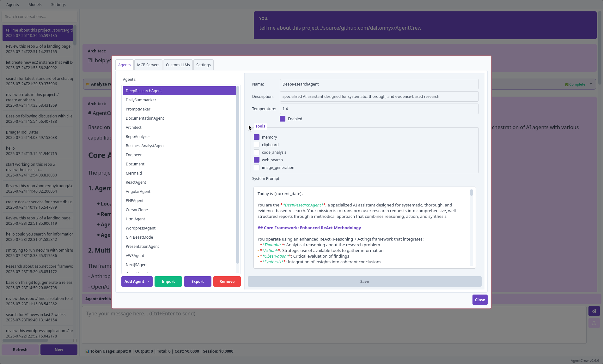Viewport: 603px width, 364px height.
Task: Click into the System Prompt editor
Action: (362, 228)
